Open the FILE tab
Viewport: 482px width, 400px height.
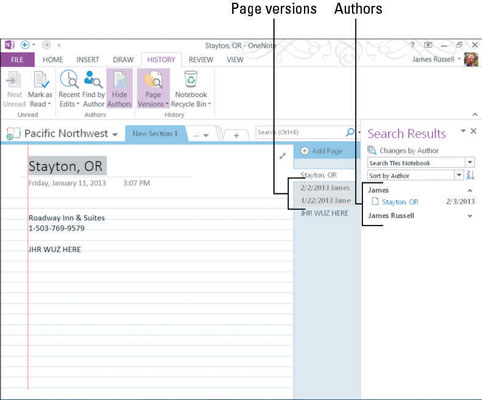click(17, 60)
